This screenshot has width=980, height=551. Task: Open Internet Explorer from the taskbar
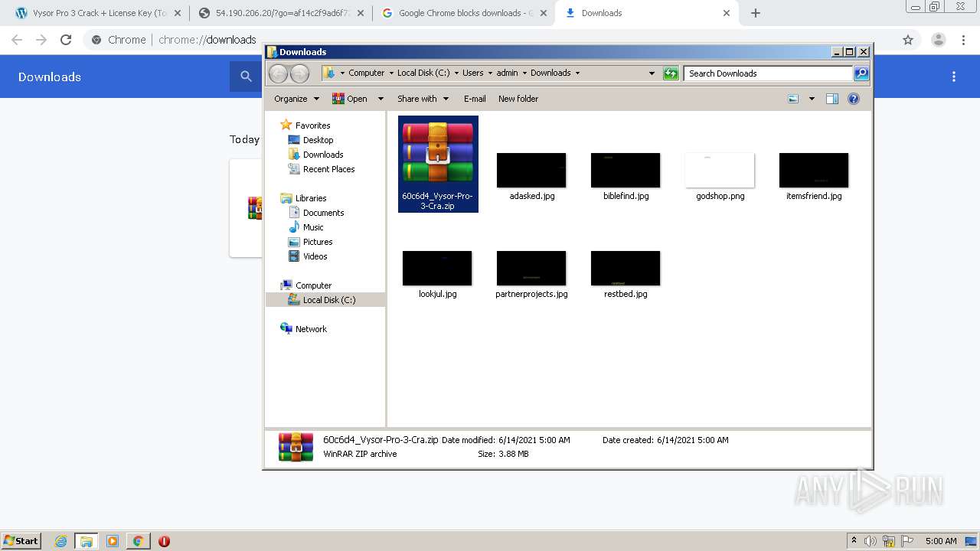60,541
